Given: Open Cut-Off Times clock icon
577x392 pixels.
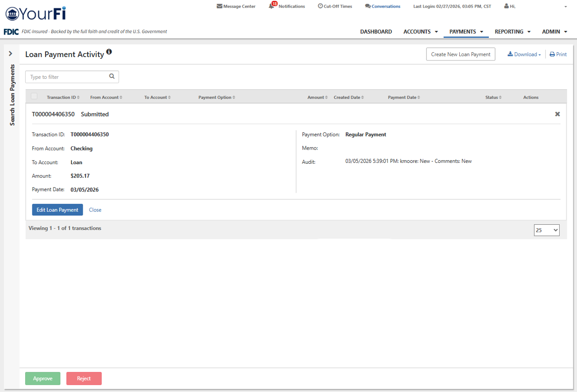Looking at the screenshot, I should tap(320, 6).
